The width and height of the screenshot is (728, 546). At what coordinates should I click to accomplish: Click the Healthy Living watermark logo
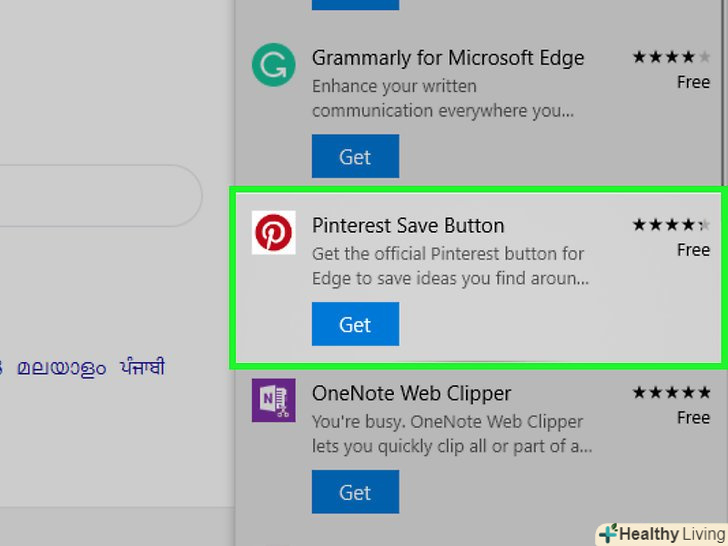click(661, 534)
